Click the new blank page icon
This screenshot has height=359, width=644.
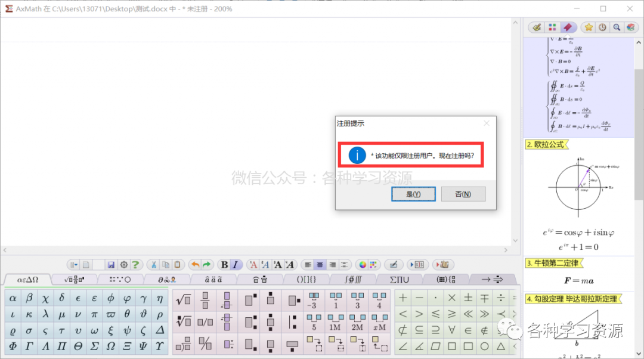pos(86,265)
